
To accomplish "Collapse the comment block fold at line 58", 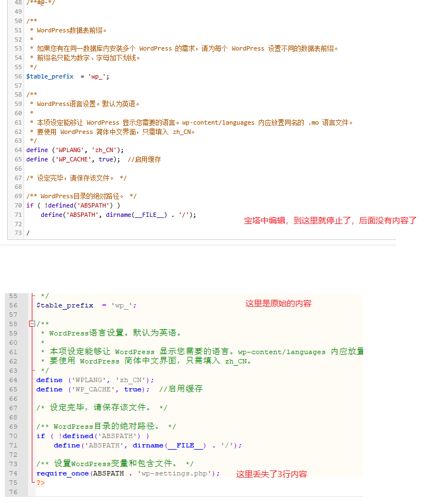I will [32, 324].
